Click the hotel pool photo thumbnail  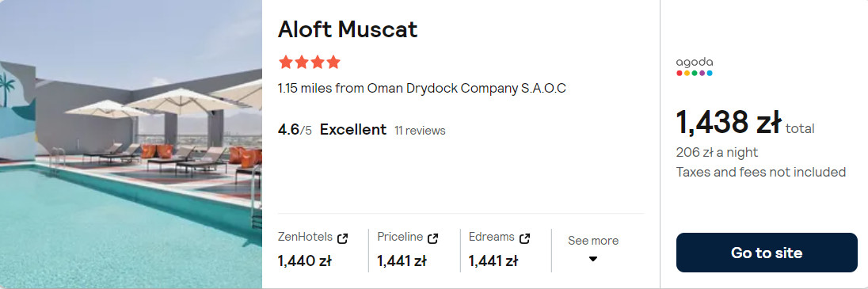pyautogui.click(x=131, y=144)
